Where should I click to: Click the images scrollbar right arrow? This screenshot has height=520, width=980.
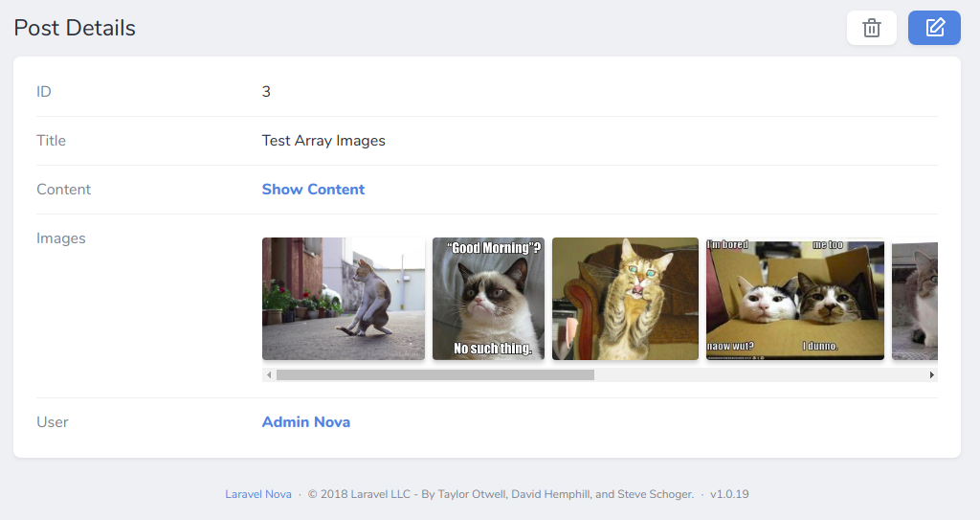click(931, 374)
